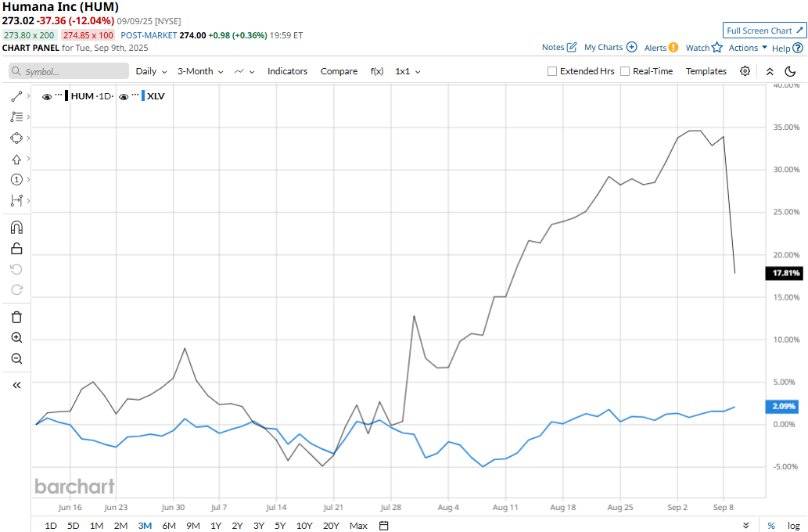
Task: Select the 1D time range
Action: point(51,525)
